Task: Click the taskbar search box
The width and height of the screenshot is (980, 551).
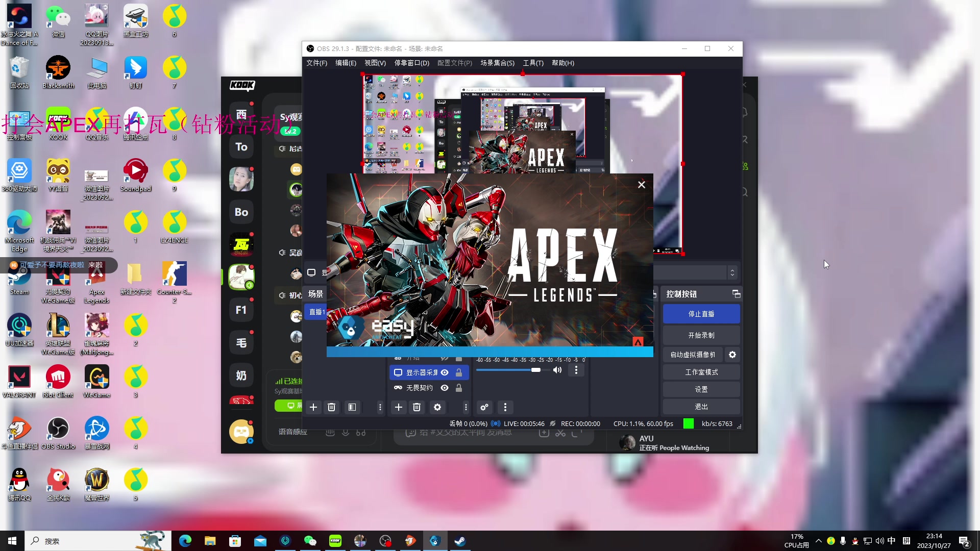Action: [98, 541]
